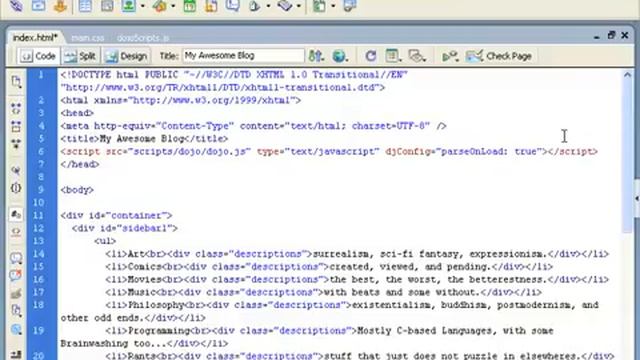Insert a Date with the calendar icon
Screen dimensions: 640x360
[x=189, y=6]
